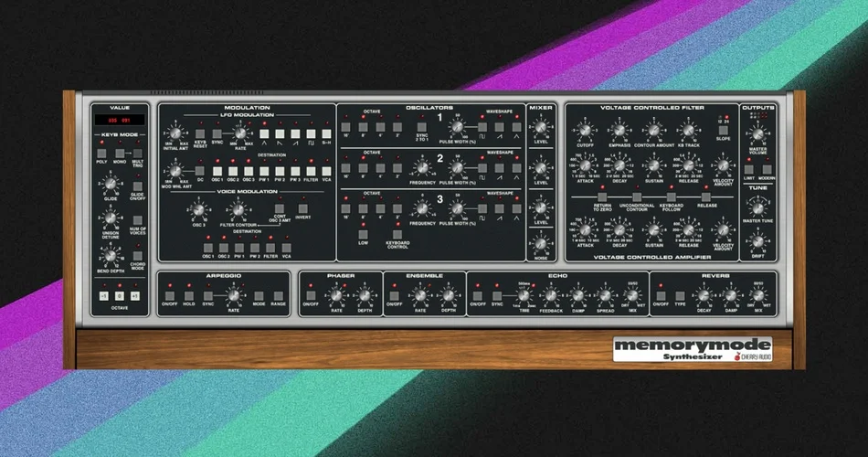Enable triangle waveshape for Oscillator 1
The width and height of the screenshot is (868, 457).
click(x=516, y=127)
